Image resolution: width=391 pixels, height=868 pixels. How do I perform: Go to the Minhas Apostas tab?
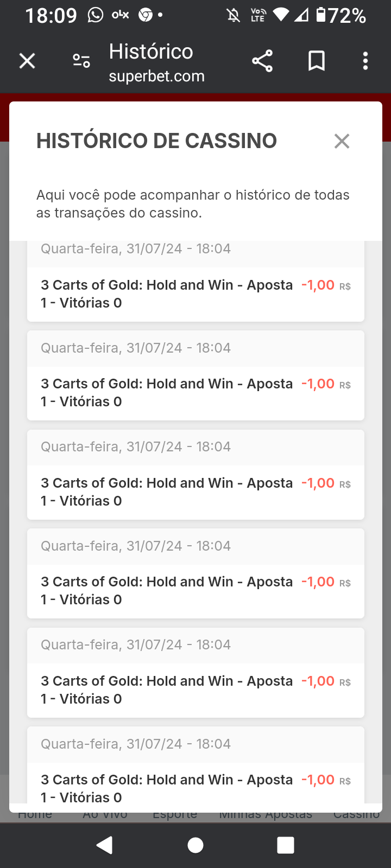[x=266, y=815]
